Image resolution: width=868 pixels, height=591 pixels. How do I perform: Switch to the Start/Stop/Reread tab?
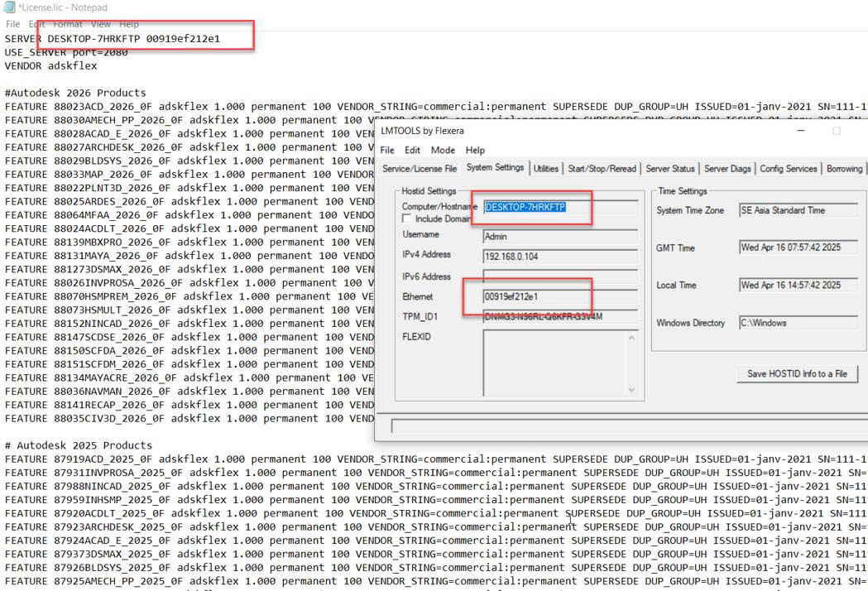[x=602, y=168]
